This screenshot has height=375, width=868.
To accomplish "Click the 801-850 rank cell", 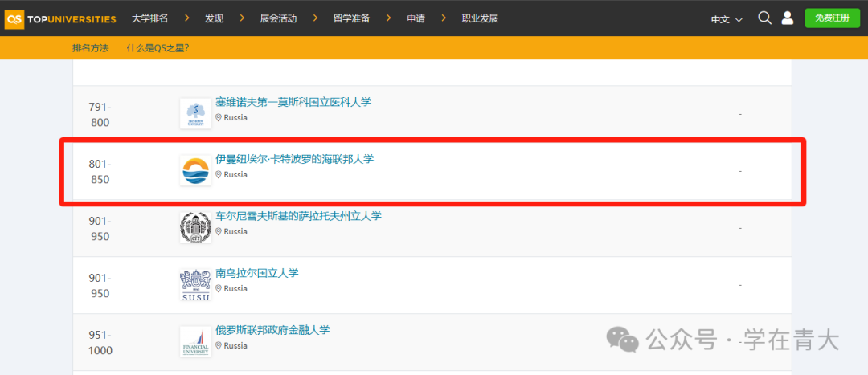I will point(100,172).
